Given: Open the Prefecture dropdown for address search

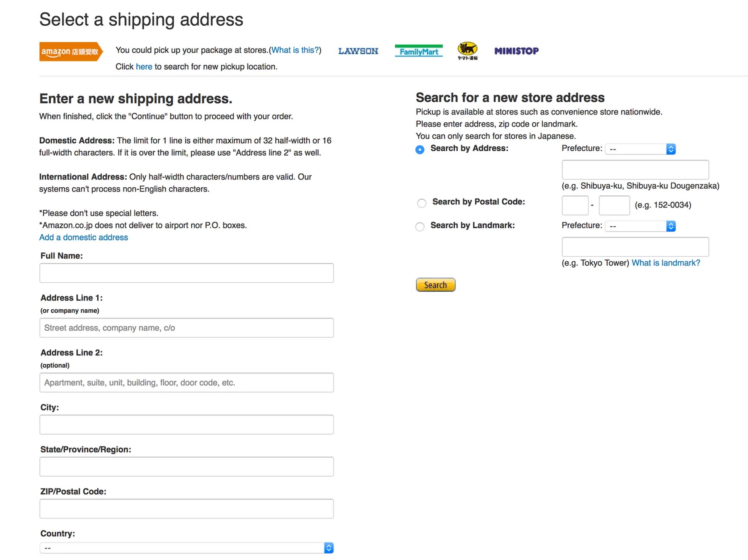Looking at the screenshot, I should point(640,149).
